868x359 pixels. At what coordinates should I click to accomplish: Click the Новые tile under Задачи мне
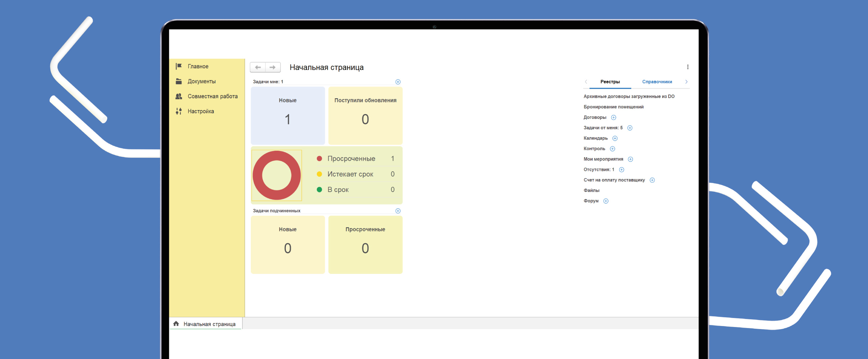(288, 116)
